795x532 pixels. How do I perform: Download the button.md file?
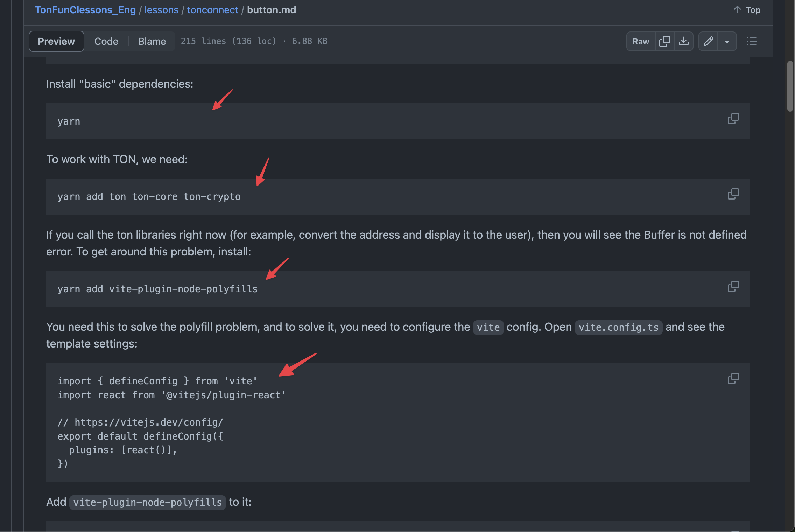684,41
